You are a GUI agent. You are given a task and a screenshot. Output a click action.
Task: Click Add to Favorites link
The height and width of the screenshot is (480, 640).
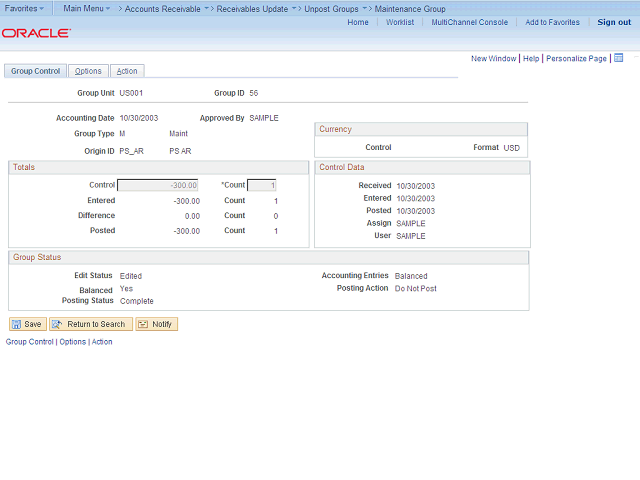pos(551,22)
